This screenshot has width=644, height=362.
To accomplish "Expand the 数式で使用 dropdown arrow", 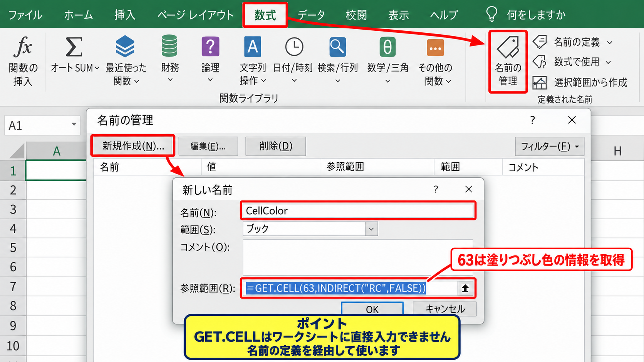I will tap(608, 62).
